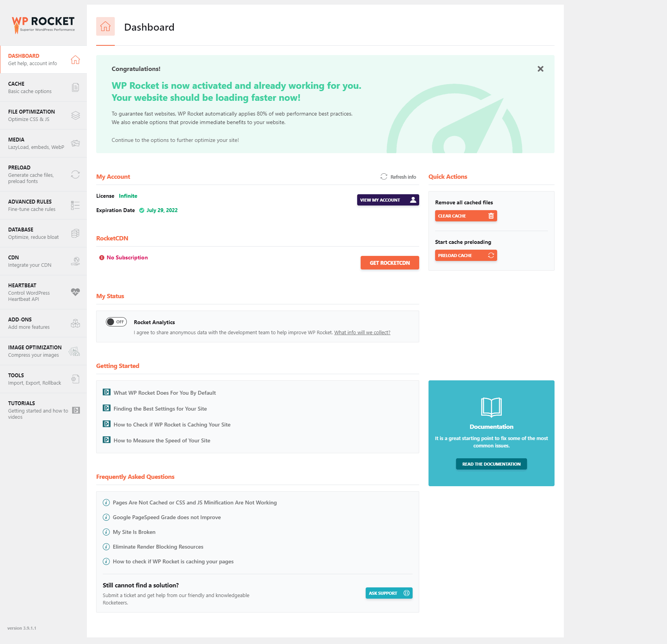
Task: Click the Clear Cache button
Action: pyautogui.click(x=466, y=216)
